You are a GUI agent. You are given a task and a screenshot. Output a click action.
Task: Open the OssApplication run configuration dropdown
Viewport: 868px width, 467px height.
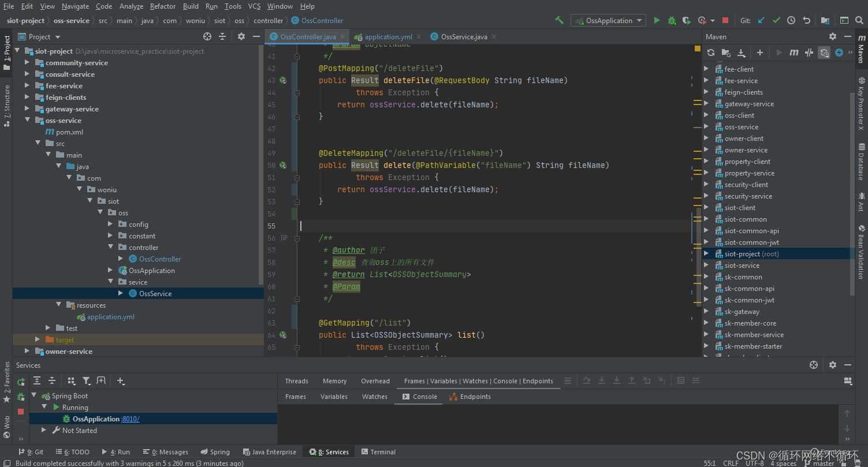click(x=609, y=20)
